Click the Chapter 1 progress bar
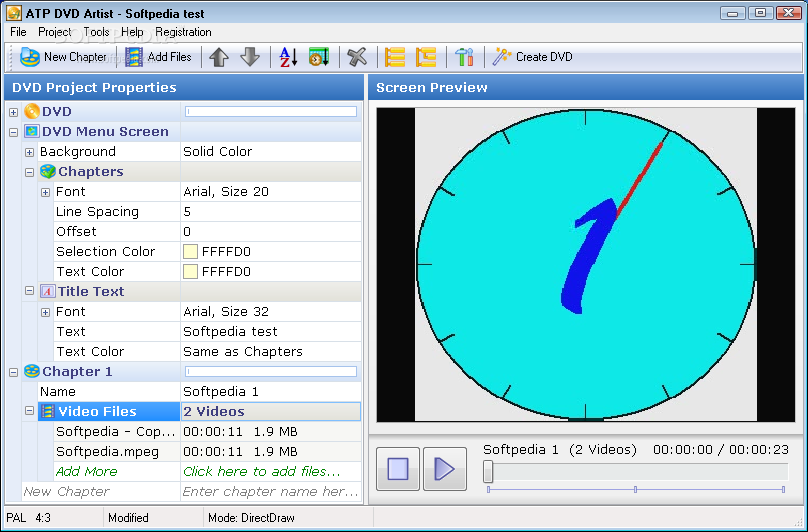This screenshot has width=808, height=532. [x=271, y=371]
